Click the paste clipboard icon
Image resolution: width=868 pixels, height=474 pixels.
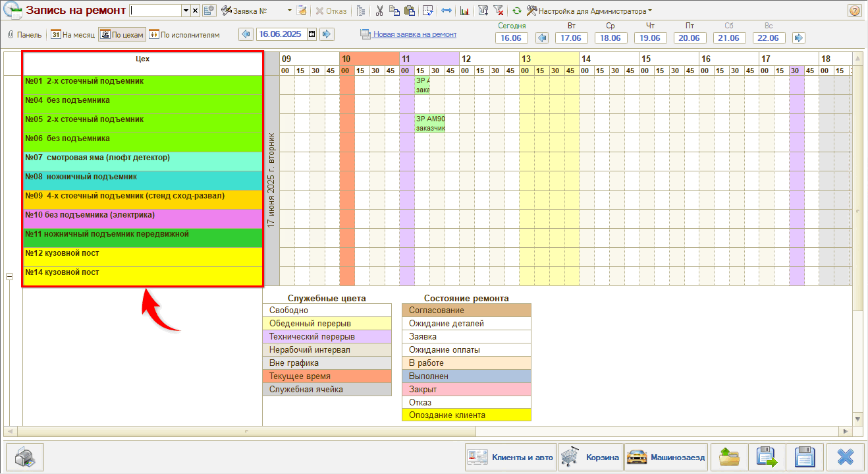(x=410, y=11)
